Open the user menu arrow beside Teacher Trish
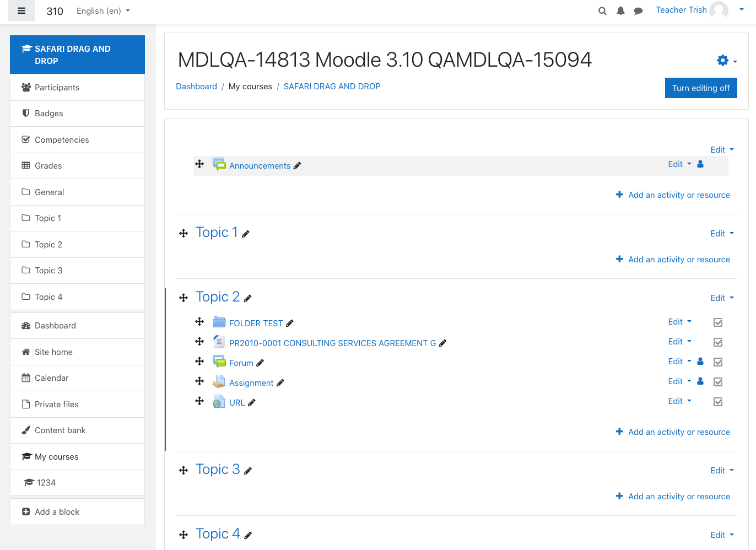Screen dimensions: 756x550 742,10
